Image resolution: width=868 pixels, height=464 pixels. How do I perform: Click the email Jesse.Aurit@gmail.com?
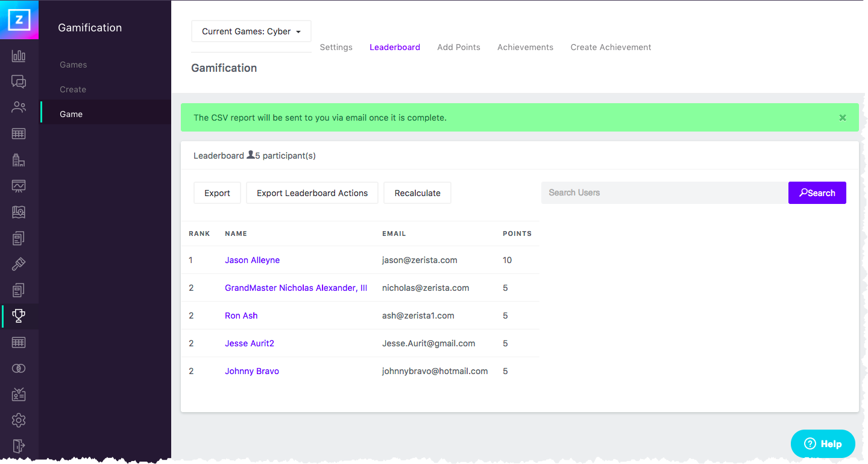pos(429,343)
